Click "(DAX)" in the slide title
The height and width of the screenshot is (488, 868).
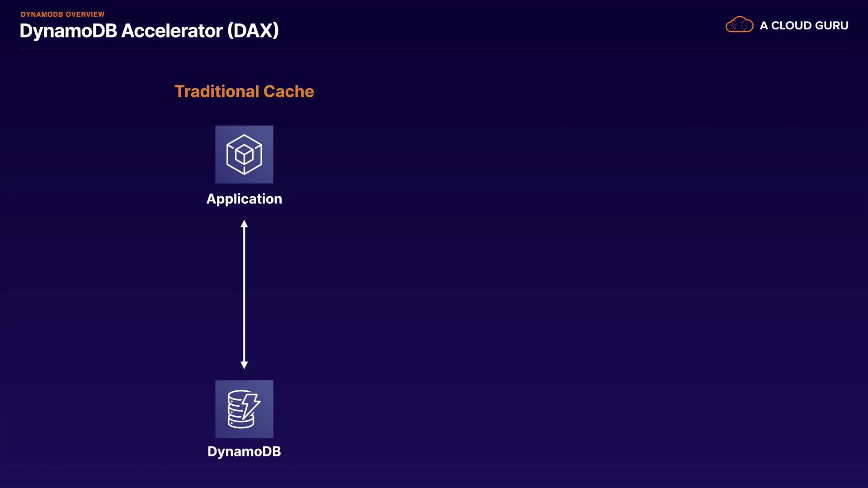(253, 31)
